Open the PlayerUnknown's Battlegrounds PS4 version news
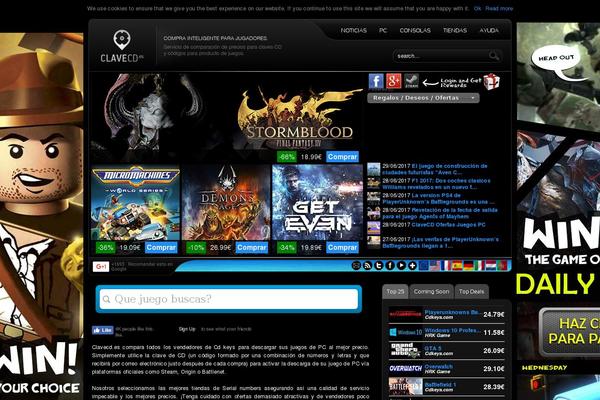Viewport: 600px width, 400px height. click(x=438, y=198)
